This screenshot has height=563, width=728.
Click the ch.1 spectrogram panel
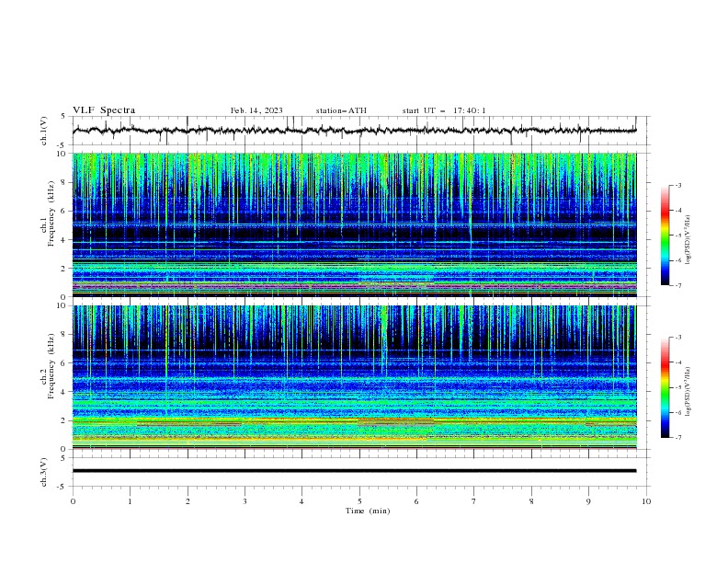click(354, 224)
